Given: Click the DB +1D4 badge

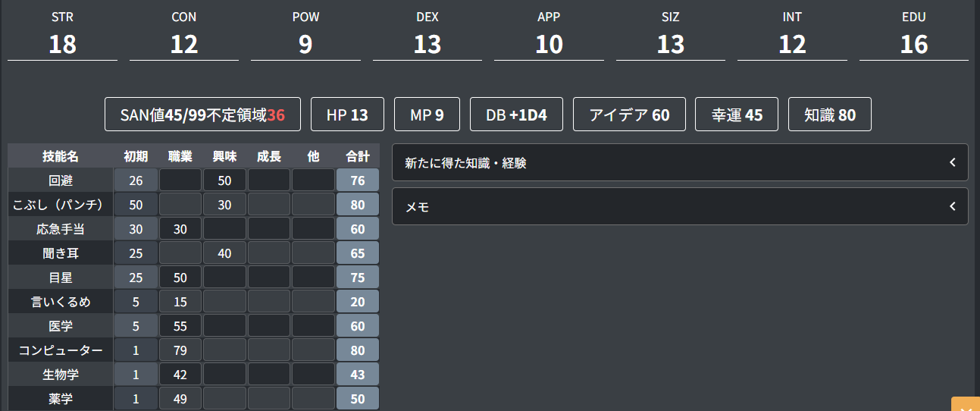Looking at the screenshot, I should pyautogui.click(x=516, y=115).
